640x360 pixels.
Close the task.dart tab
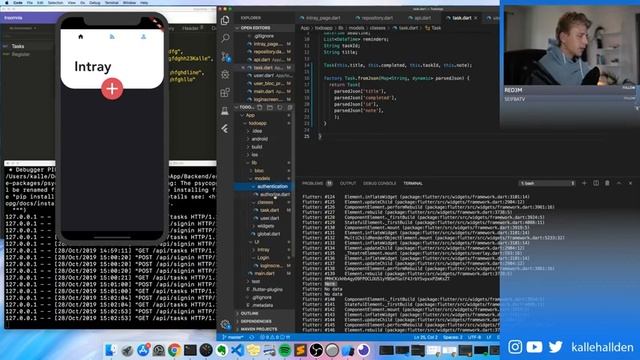tap(476, 18)
